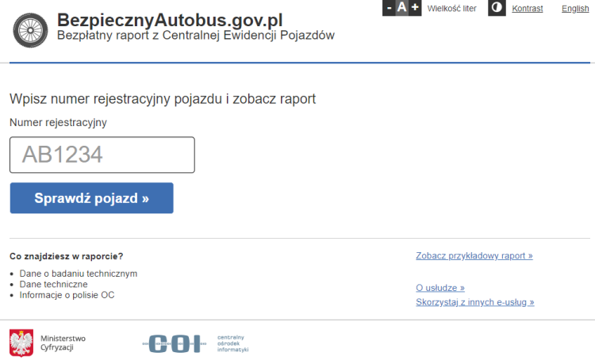The image size is (595, 364).
Task: Switch language to English
Action: [x=575, y=9]
